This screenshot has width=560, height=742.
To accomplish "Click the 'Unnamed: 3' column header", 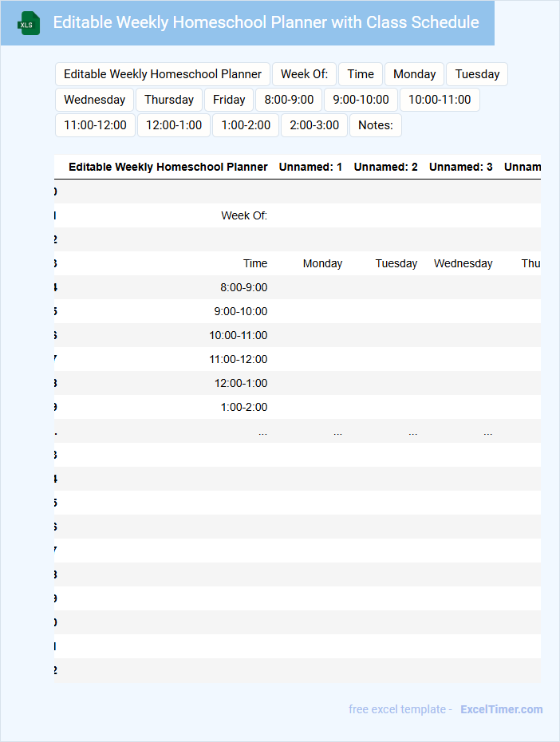I will click(x=460, y=167).
